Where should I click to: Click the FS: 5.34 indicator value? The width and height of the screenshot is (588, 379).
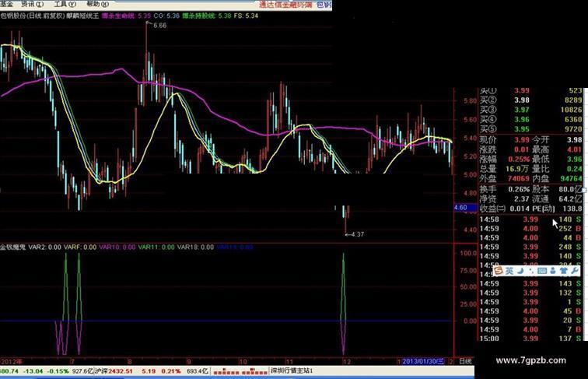click(x=246, y=16)
